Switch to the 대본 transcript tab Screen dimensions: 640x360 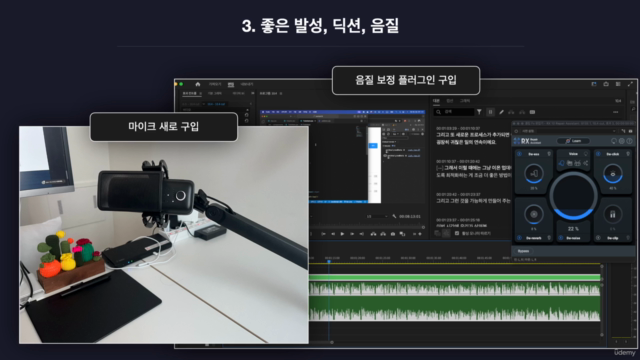436,100
